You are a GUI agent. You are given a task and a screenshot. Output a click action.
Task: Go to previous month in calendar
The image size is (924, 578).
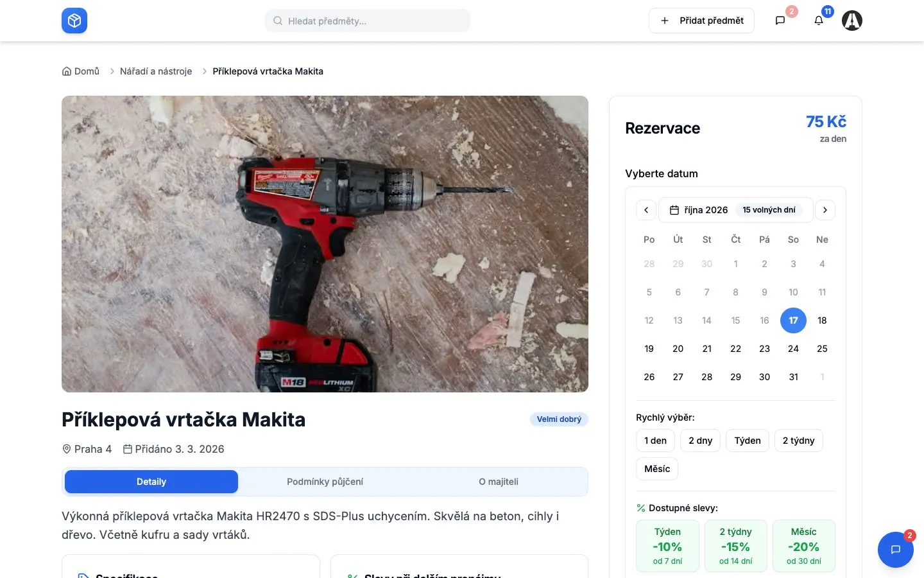(x=646, y=210)
